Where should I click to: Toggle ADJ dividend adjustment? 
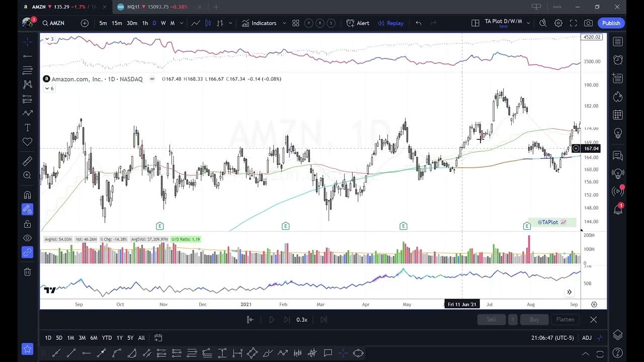click(587, 338)
